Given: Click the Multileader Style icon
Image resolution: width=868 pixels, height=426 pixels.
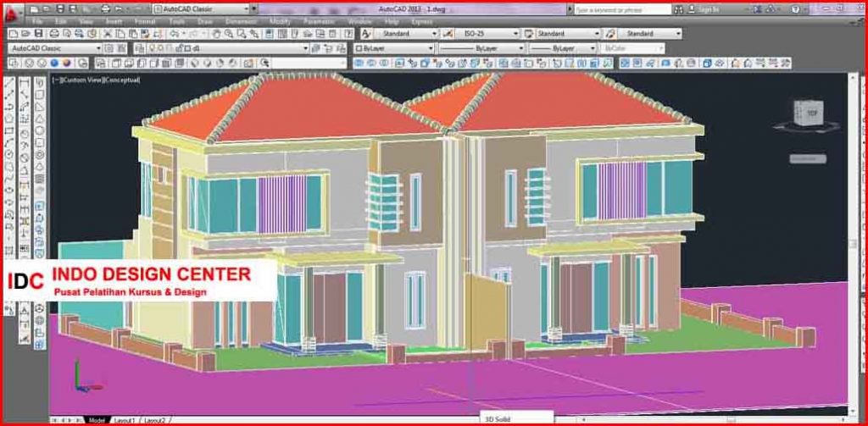Looking at the screenshot, I should 609,34.
